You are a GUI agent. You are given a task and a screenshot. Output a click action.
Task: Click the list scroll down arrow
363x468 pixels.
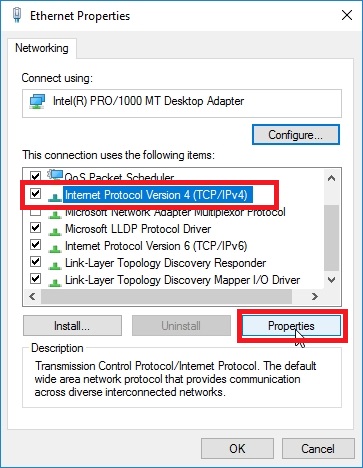[x=331, y=280]
